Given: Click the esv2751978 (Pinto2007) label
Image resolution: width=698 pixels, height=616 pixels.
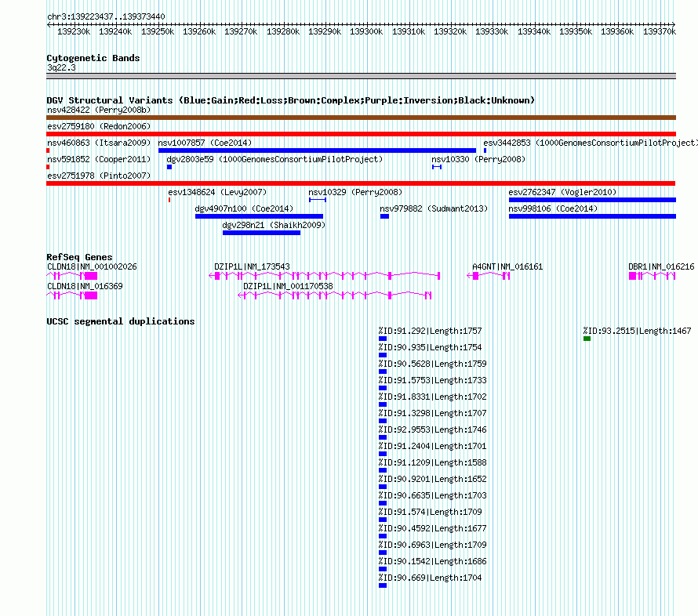Looking at the screenshot, I should coord(99,176).
